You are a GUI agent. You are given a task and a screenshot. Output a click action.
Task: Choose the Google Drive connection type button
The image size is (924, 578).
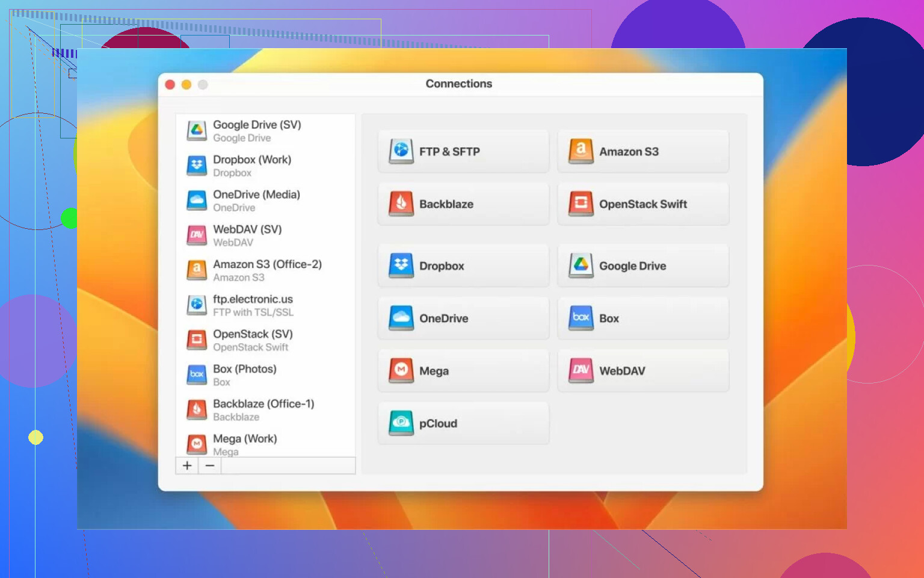643,266
